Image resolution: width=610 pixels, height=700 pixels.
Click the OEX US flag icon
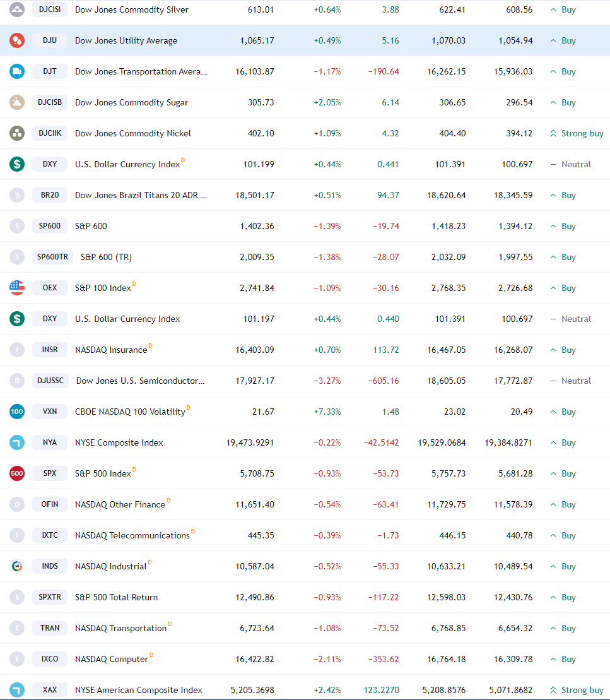pyautogui.click(x=17, y=288)
